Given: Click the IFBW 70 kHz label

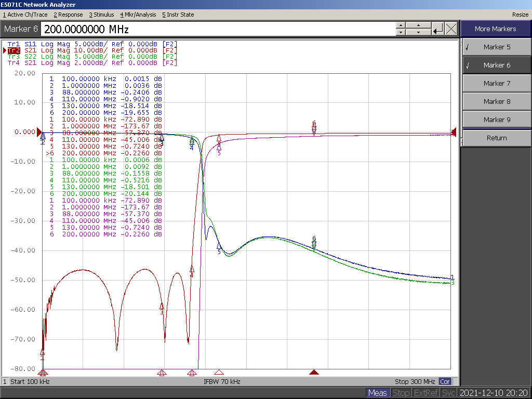Looking at the screenshot, I should pos(222,381).
